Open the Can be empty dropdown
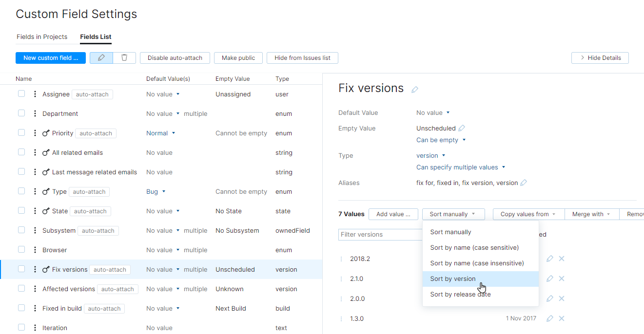 [x=440, y=140]
